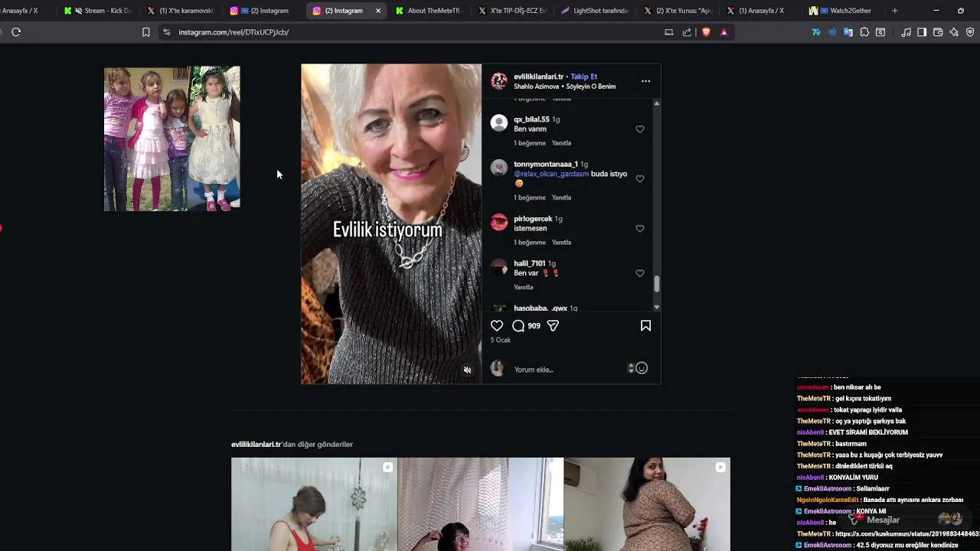Open halil_7101's avatar
This screenshot has height=551, width=980.
pyautogui.click(x=499, y=267)
